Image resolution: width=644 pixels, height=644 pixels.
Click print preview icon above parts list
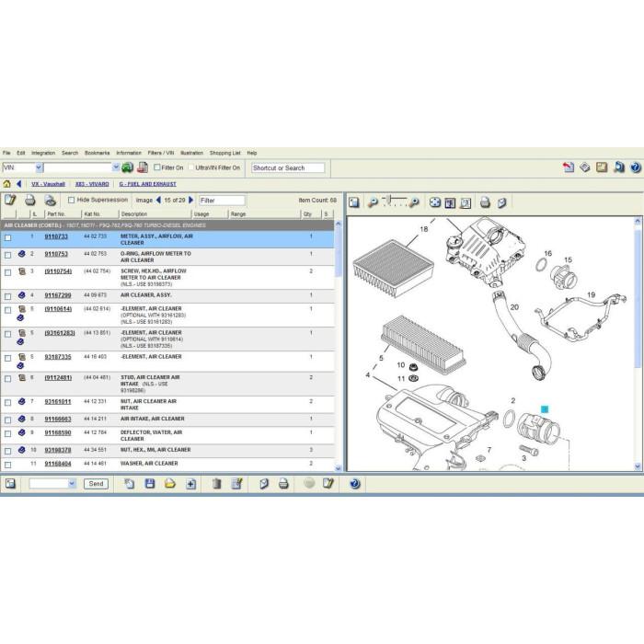tap(50, 200)
